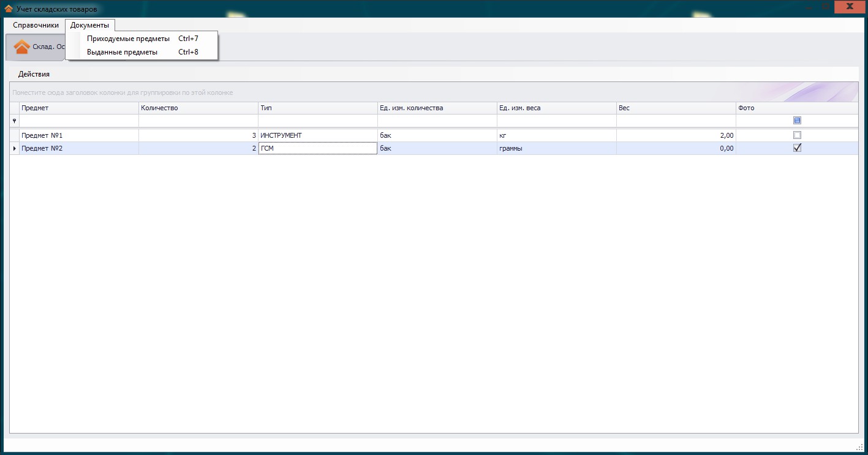
Task: Select the weight cell 0,00
Action: pyautogui.click(x=676, y=148)
